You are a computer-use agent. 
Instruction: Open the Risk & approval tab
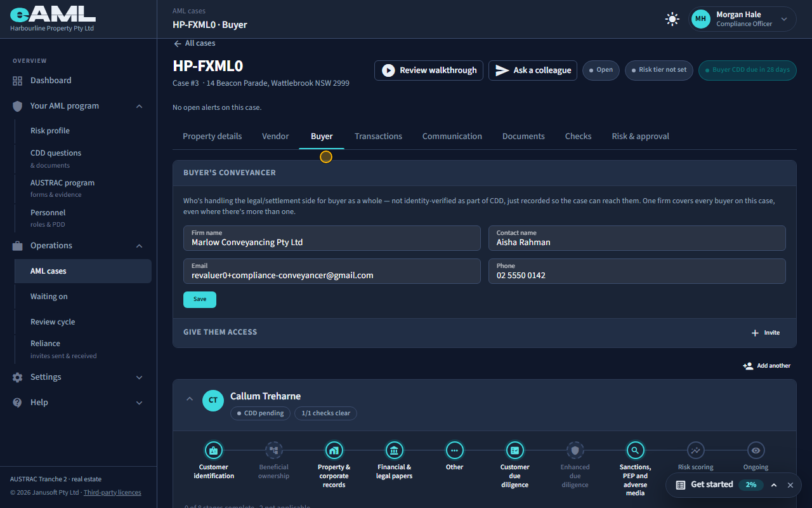(x=641, y=137)
